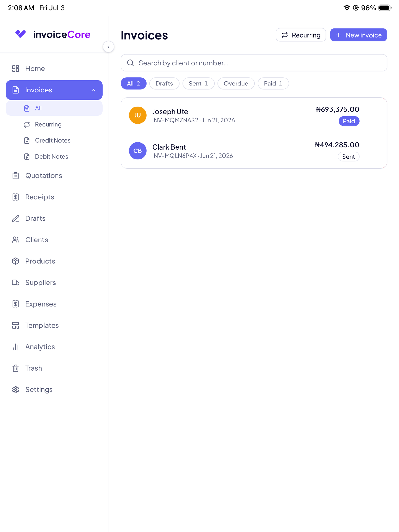Open Recurring submenu item label
The width and height of the screenshot is (399, 532).
[x=48, y=124]
